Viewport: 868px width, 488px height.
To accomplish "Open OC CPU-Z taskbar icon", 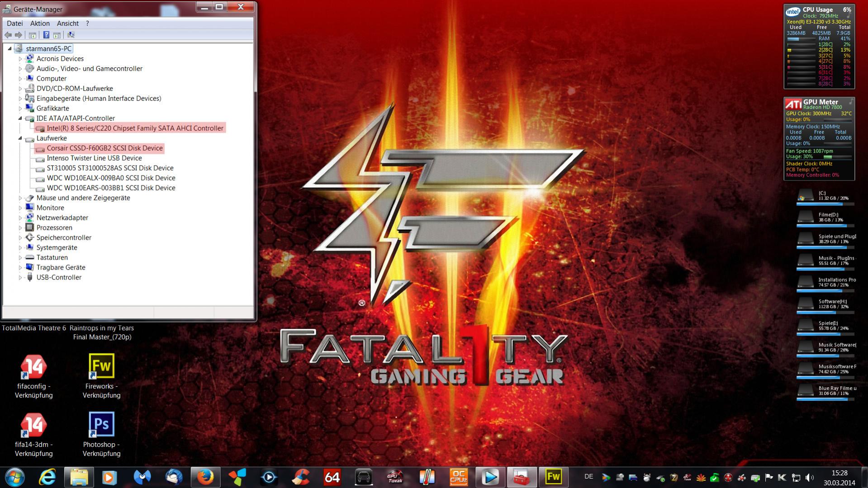I will 458,477.
